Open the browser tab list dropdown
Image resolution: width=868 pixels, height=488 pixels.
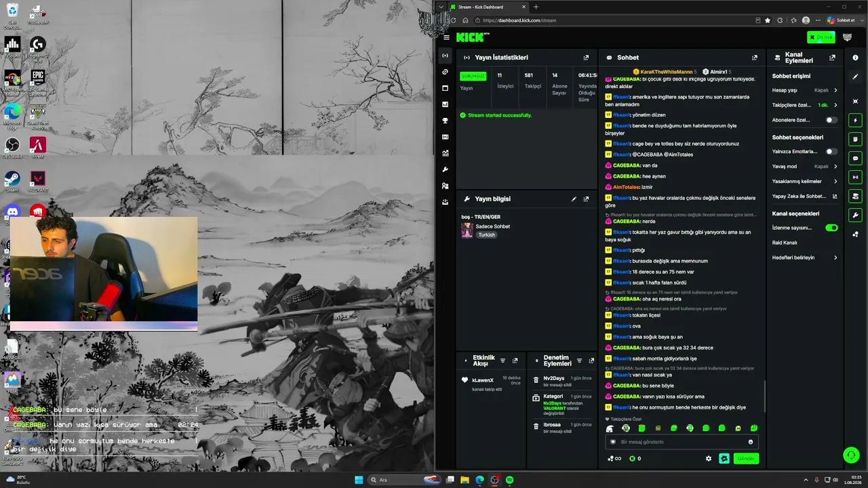pos(441,7)
